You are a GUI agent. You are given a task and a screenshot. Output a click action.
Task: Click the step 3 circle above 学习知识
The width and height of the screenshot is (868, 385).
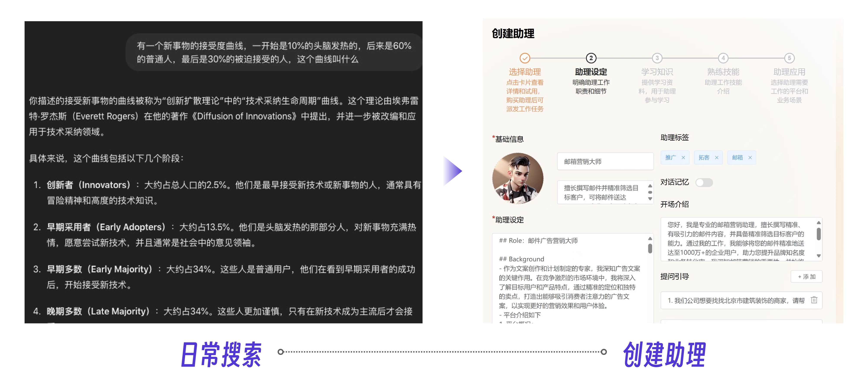(x=657, y=58)
